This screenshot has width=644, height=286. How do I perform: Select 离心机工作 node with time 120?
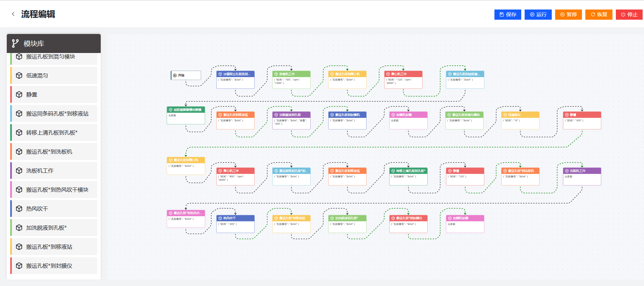pyautogui.click(x=403, y=79)
